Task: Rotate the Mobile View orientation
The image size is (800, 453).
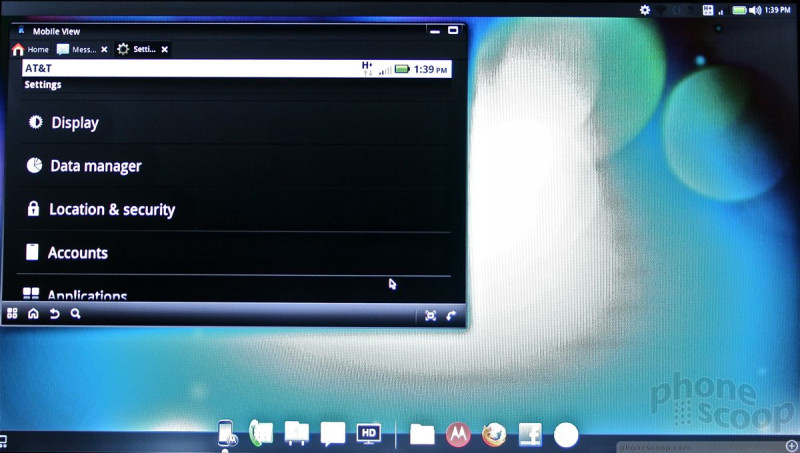Action: click(451, 316)
